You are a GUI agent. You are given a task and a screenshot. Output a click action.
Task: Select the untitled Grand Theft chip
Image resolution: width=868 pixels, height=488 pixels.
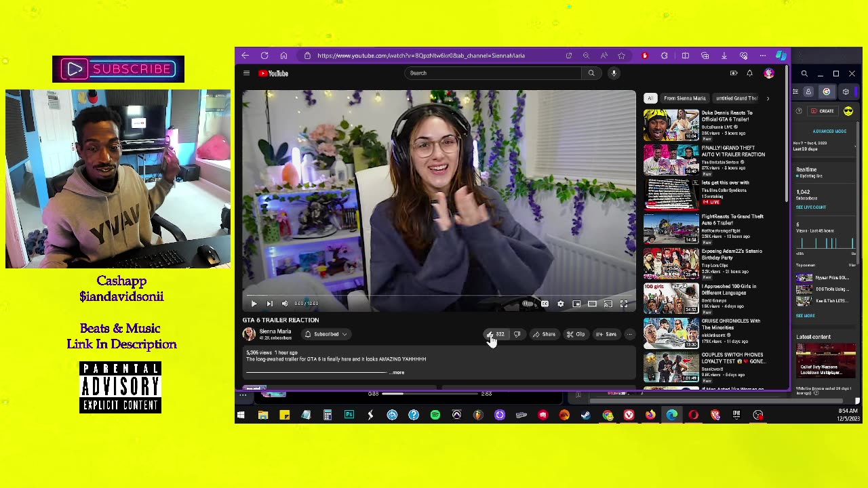(x=736, y=98)
